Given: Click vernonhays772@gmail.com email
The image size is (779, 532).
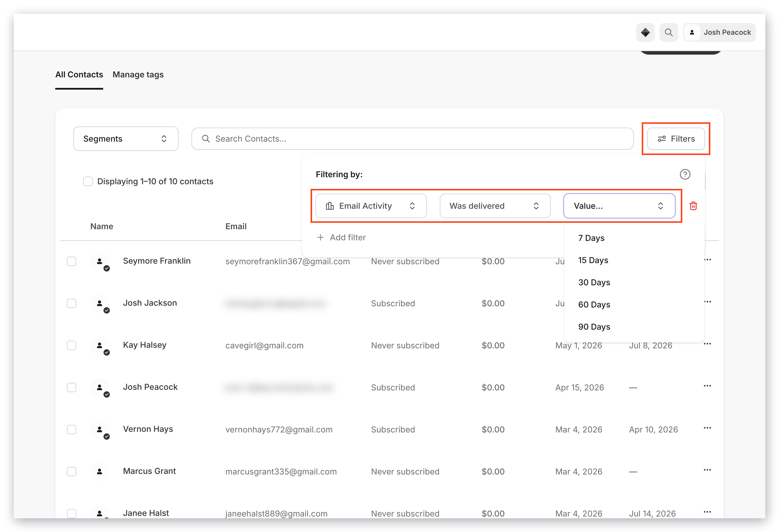Looking at the screenshot, I should coord(279,430).
